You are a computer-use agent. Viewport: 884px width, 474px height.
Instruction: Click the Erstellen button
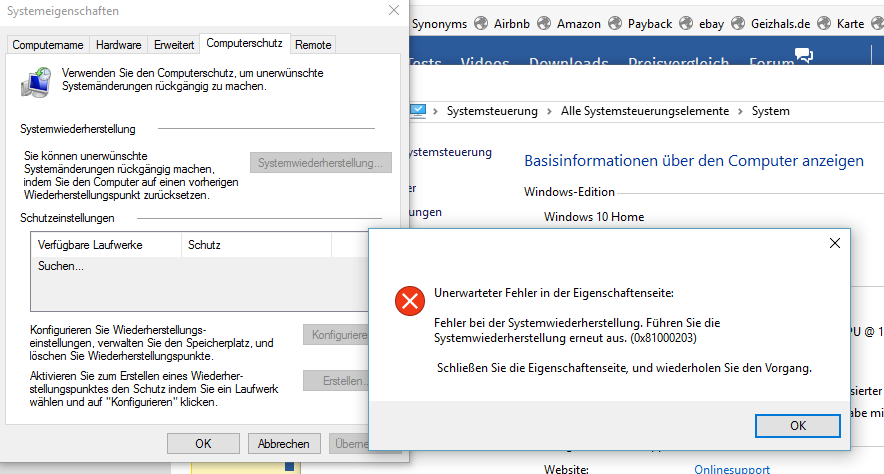[336, 381]
